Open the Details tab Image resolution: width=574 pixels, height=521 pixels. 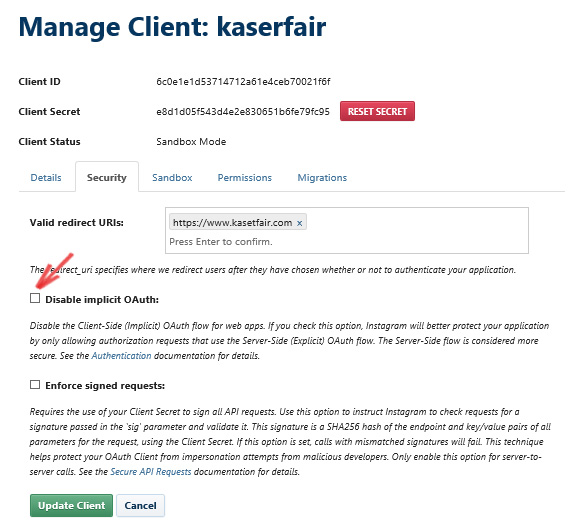pyautogui.click(x=46, y=178)
